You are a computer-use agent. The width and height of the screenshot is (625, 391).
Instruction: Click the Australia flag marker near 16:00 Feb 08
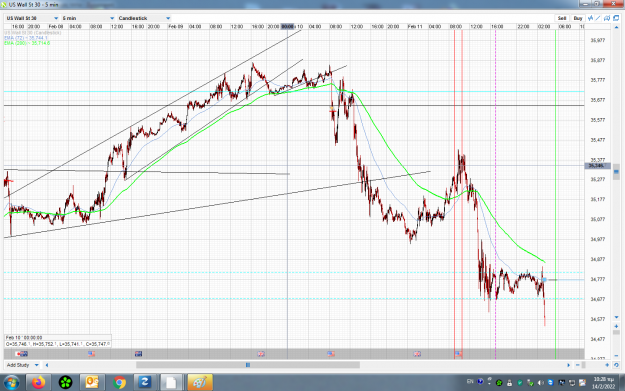[139, 354]
